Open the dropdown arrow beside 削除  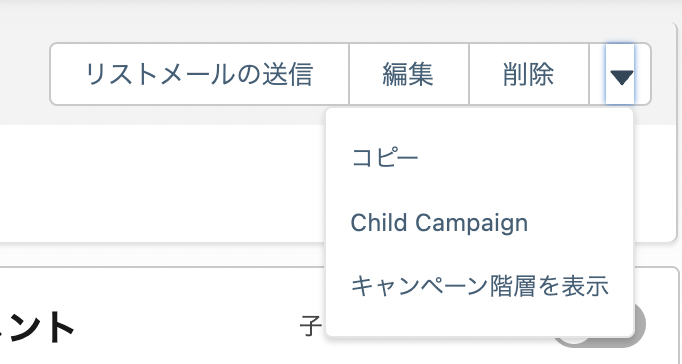click(x=620, y=74)
